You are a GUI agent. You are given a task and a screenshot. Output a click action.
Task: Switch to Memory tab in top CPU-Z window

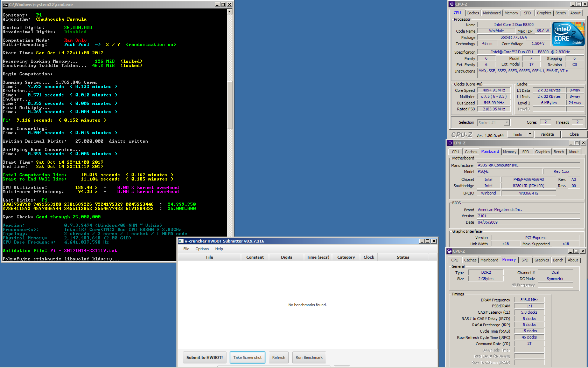tap(511, 13)
